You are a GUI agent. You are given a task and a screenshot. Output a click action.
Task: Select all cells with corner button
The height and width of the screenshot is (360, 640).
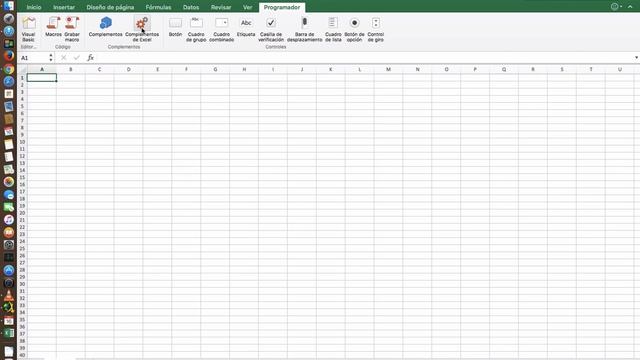click(22, 69)
